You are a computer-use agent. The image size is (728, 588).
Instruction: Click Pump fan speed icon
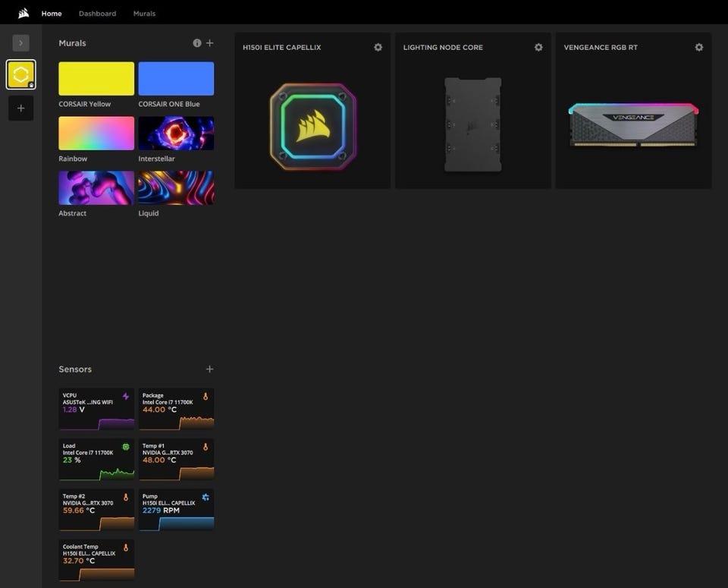coord(206,497)
